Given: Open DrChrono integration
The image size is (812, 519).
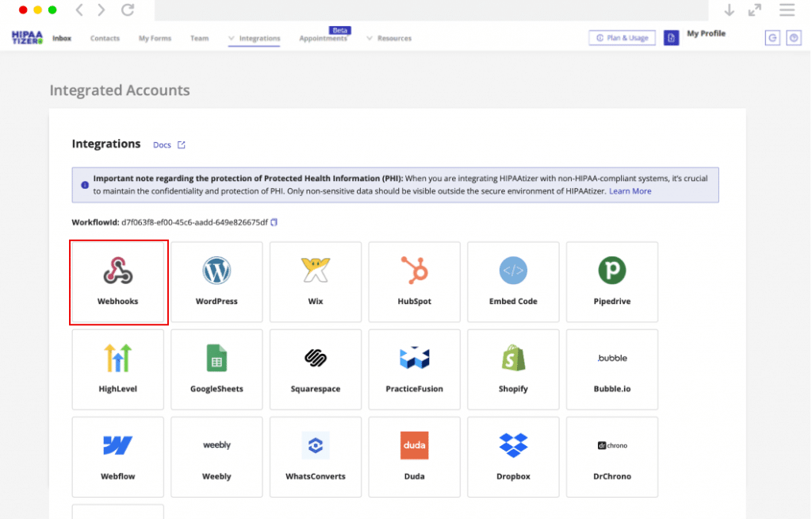Looking at the screenshot, I should pyautogui.click(x=612, y=457).
